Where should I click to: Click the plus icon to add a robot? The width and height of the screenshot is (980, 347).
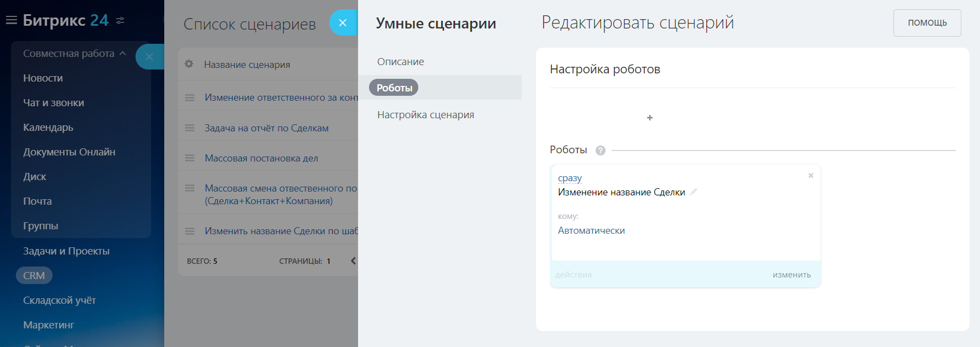tap(650, 118)
